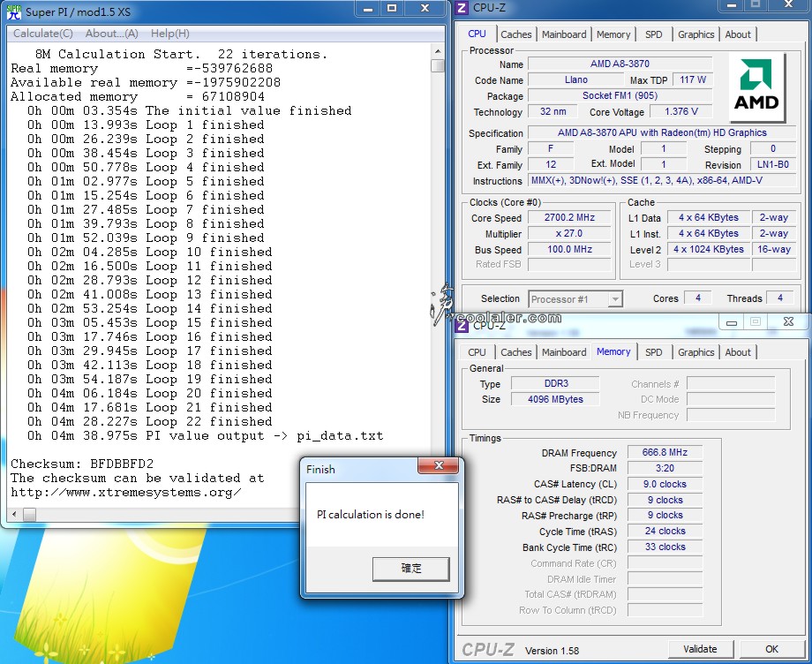Minimize the Super PI window
Image resolution: width=812 pixels, height=664 pixels.
[368, 9]
